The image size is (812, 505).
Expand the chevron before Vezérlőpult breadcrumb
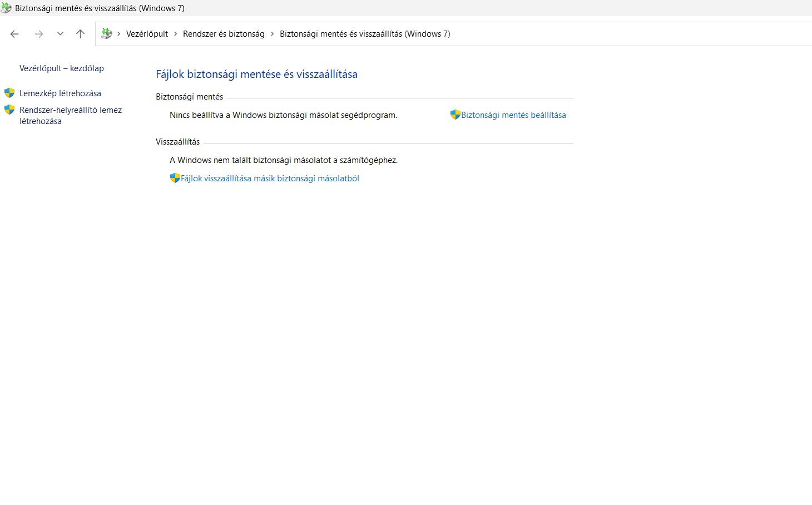pos(118,34)
